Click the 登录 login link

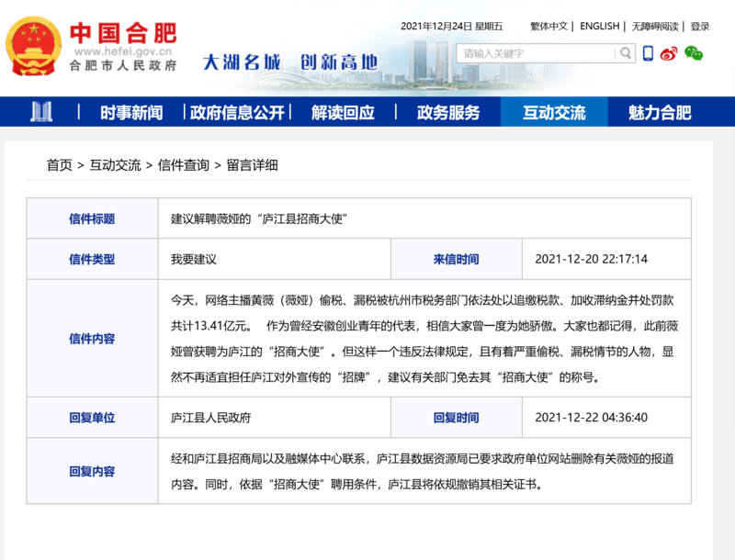point(700,27)
